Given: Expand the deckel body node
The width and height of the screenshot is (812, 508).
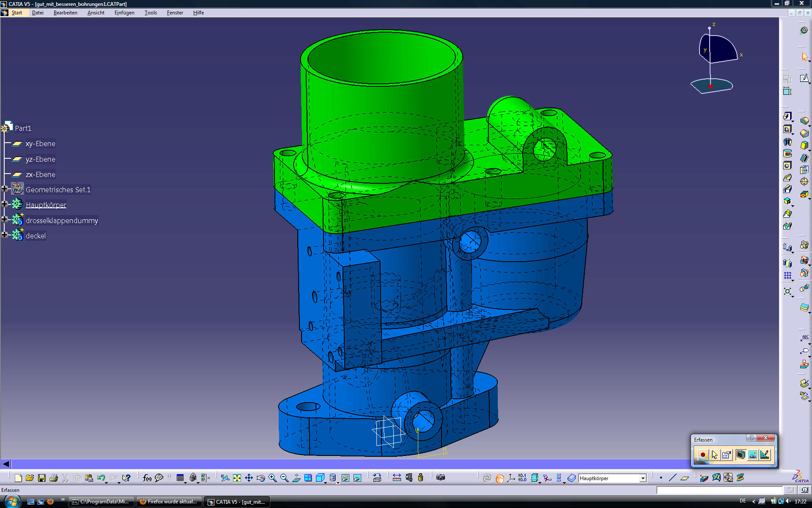Looking at the screenshot, I should [5, 235].
